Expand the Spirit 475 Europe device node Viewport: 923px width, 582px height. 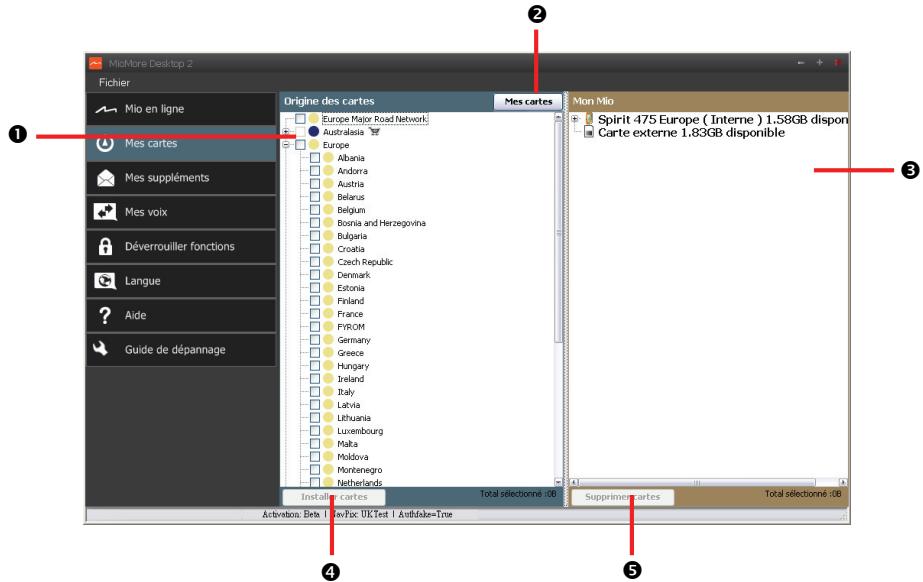click(574, 119)
